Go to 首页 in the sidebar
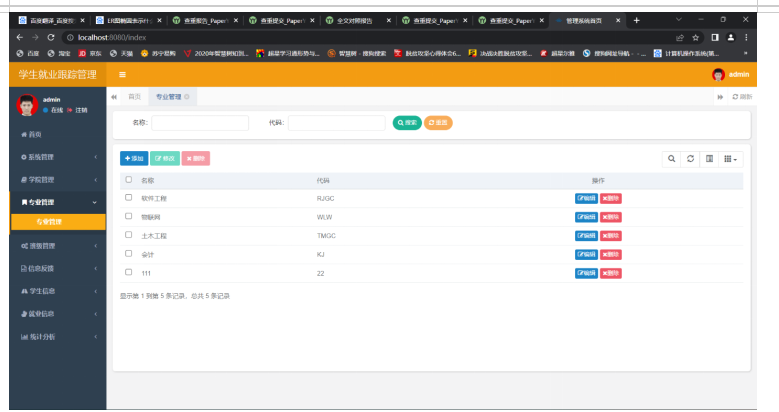779x412 pixels. click(x=58, y=135)
